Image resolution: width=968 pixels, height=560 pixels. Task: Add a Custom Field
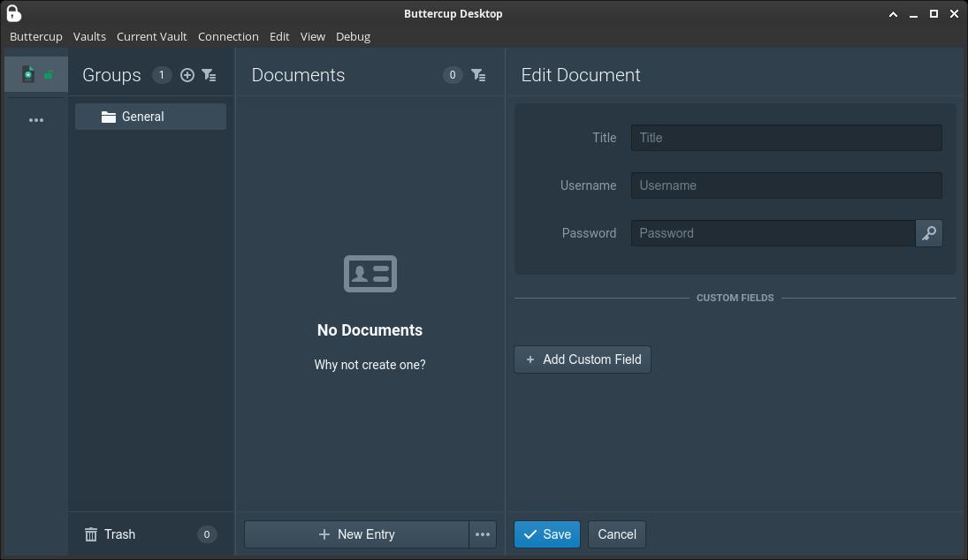click(583, 359)
